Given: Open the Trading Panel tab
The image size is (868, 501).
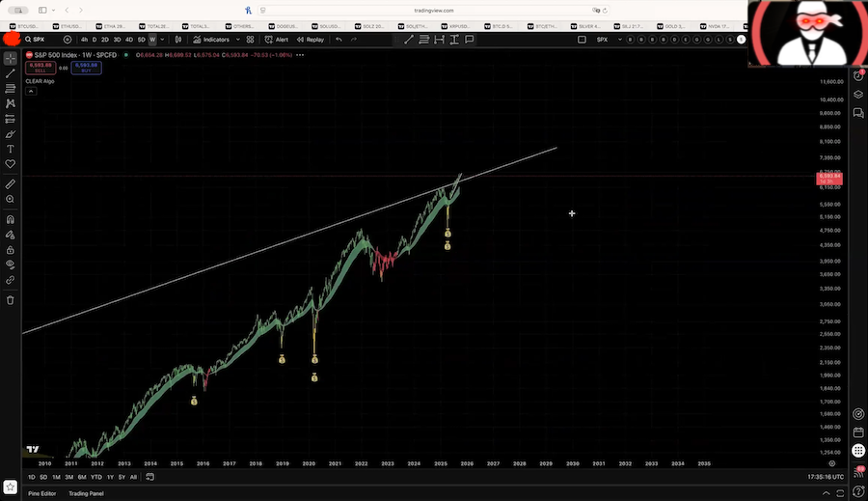Looking at the screenshot, I should [86, 493].
